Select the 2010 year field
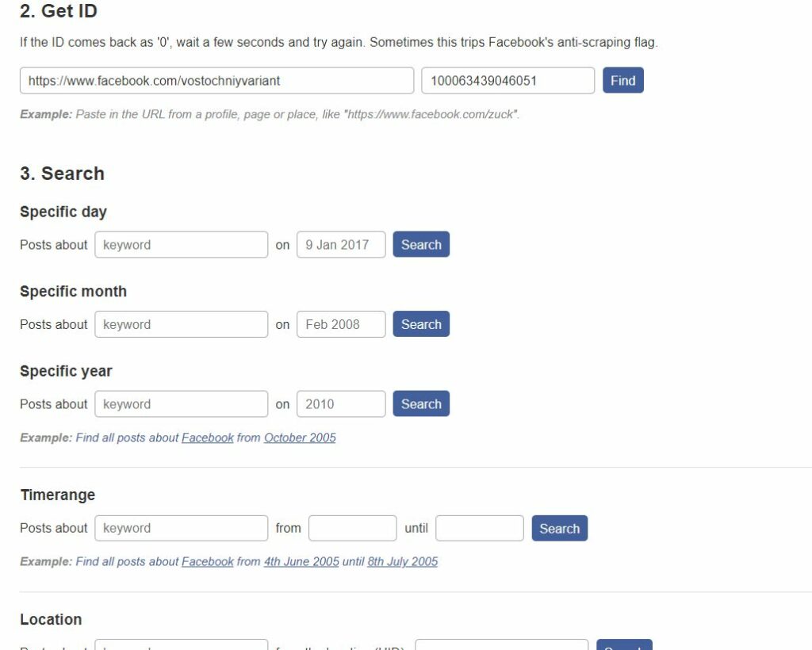This screenshot has height=650, width=812. [x=341, y=403]
